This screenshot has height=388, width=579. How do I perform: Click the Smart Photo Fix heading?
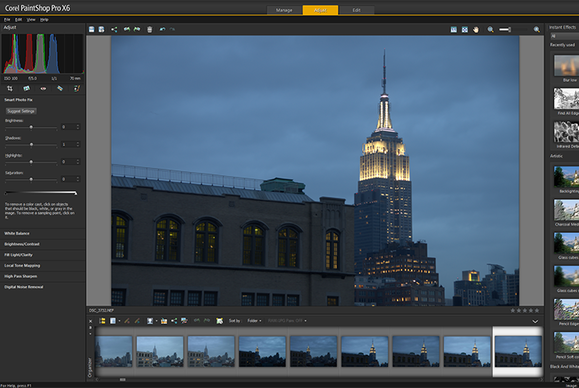[18, 100]
